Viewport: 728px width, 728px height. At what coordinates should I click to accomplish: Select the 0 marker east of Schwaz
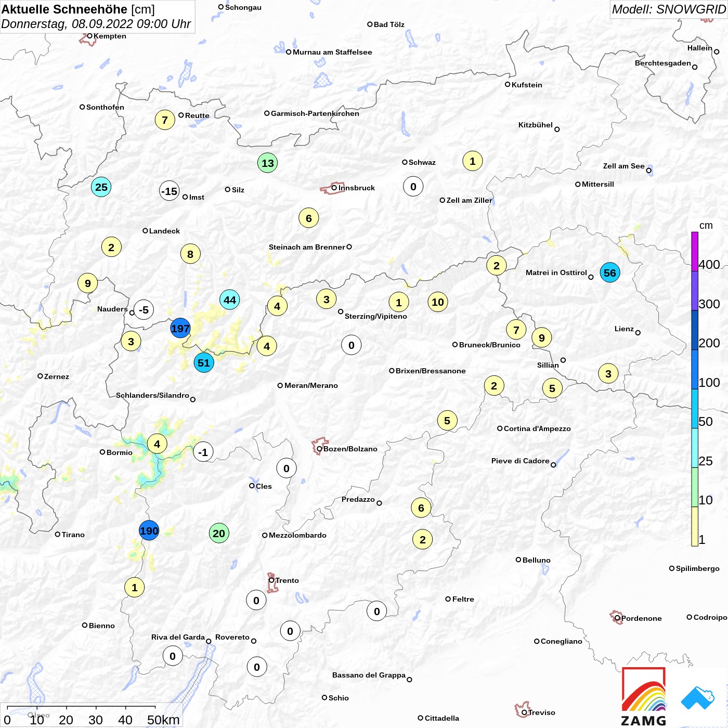413,186
